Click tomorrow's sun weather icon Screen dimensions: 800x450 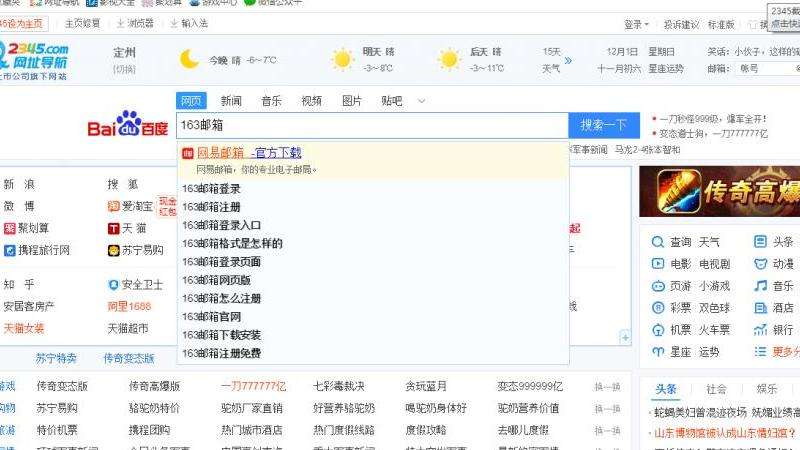pos(342,60)
